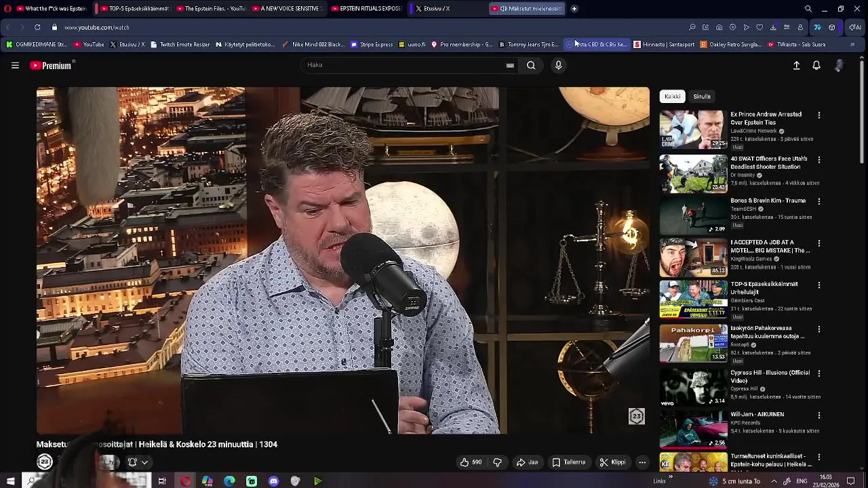This screenshot has width=868, height=488.
Task: Open options for TOP-5 Epäesikkäimmät Urheilujat video
Action: (818, 285)
